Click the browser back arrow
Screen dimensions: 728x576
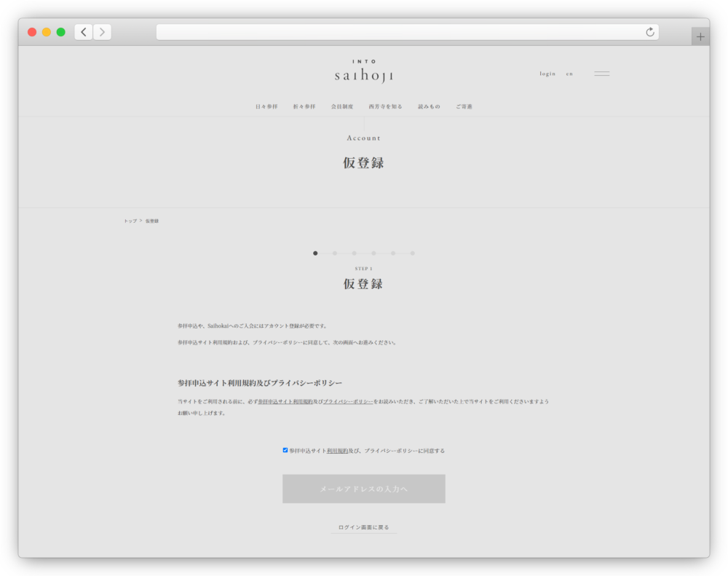pos(84,32)
